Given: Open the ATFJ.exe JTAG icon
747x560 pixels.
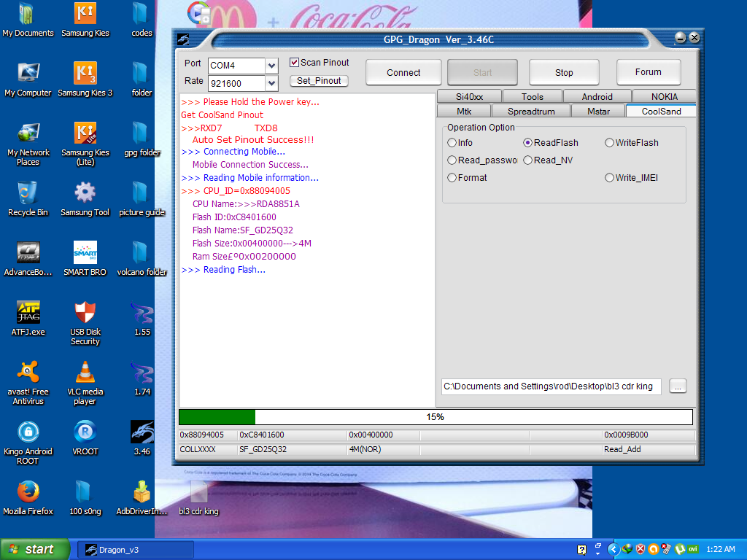Looking at the screenshot, I should tap(28, 313).
